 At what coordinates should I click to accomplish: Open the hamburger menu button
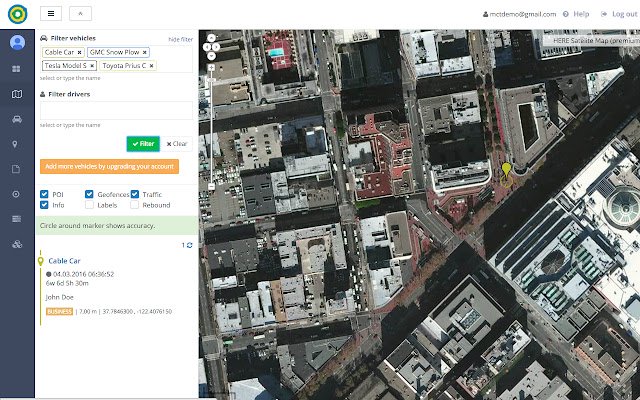tap(51, 13)
